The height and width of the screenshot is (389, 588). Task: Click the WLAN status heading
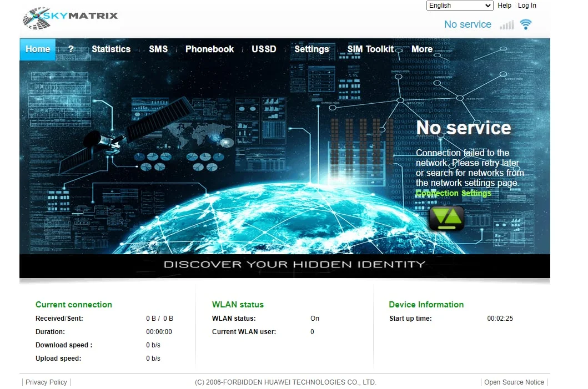pos(238,305)
